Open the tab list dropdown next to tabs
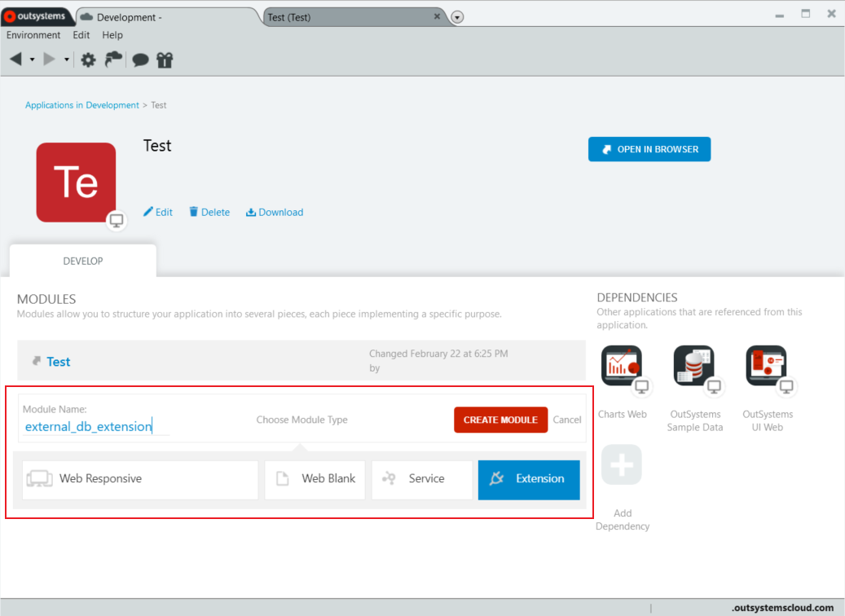This screenshot has width=845, height=616. (457, 16)
